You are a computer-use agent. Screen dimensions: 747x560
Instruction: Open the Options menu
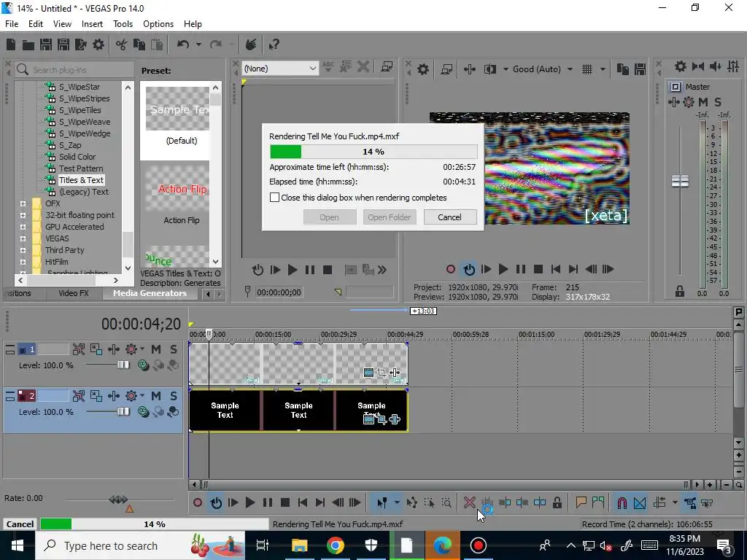158,24
